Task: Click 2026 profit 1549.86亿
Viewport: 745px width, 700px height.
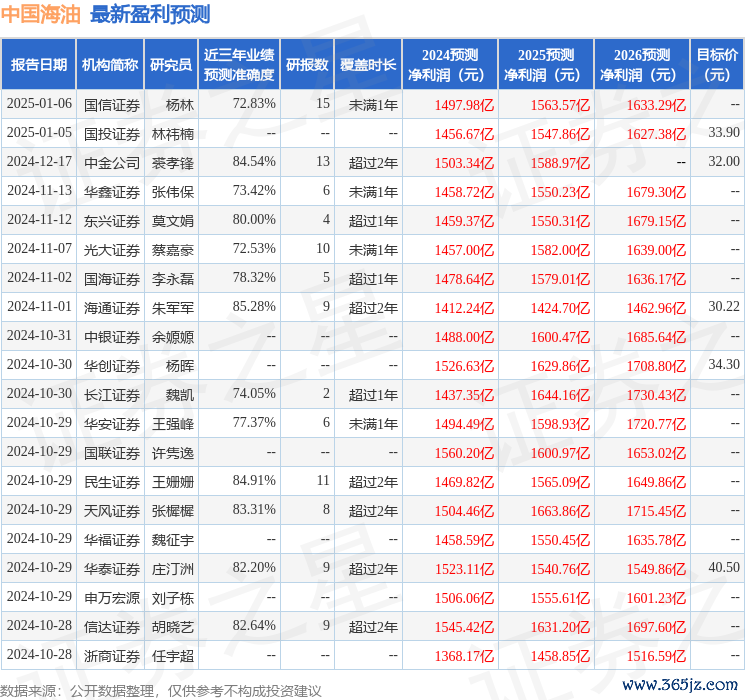Action: [657, 569]
